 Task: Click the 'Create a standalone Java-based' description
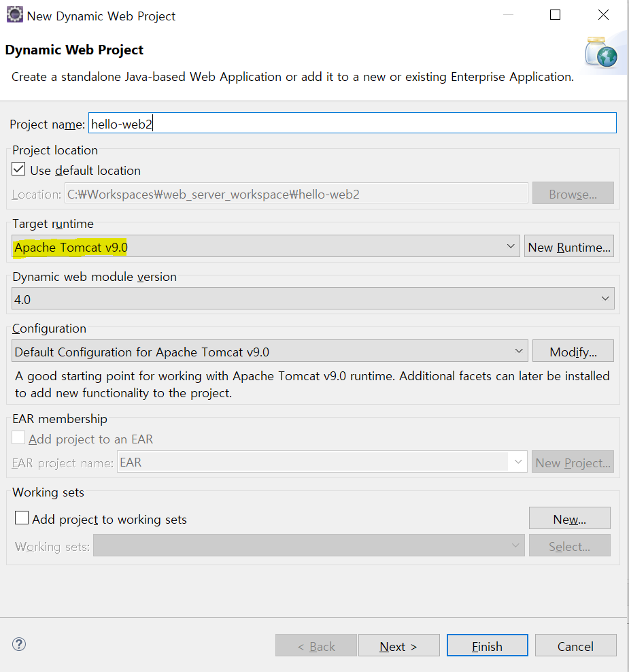point(292,77)
